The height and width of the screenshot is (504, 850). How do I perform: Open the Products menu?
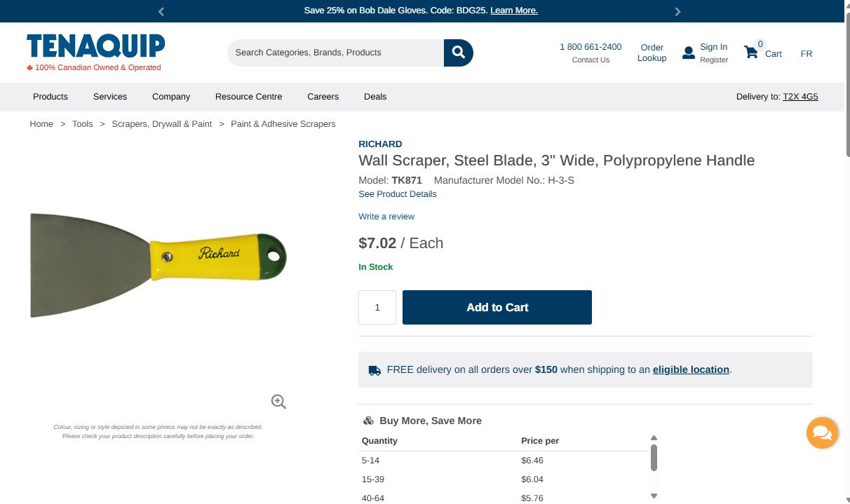click(50, 96)
